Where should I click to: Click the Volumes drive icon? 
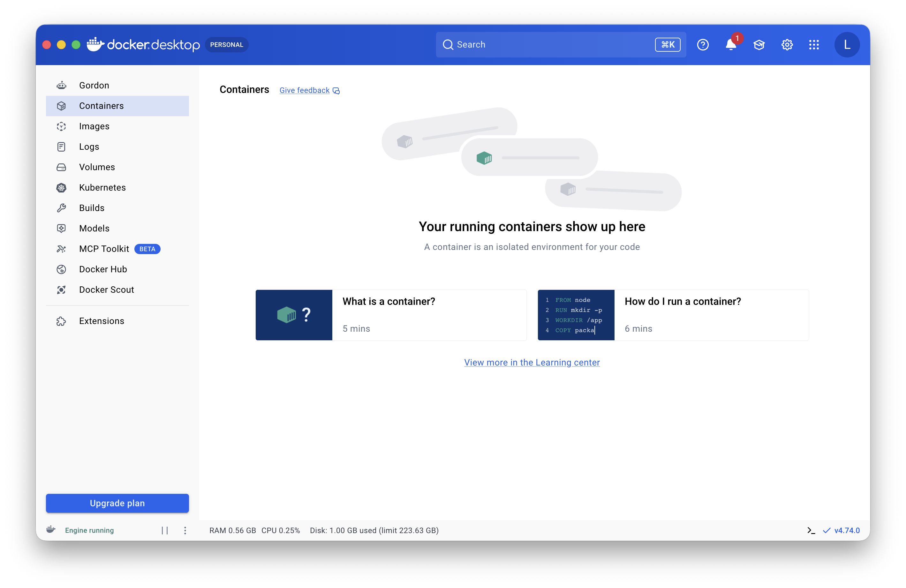(x=61, y=167)
